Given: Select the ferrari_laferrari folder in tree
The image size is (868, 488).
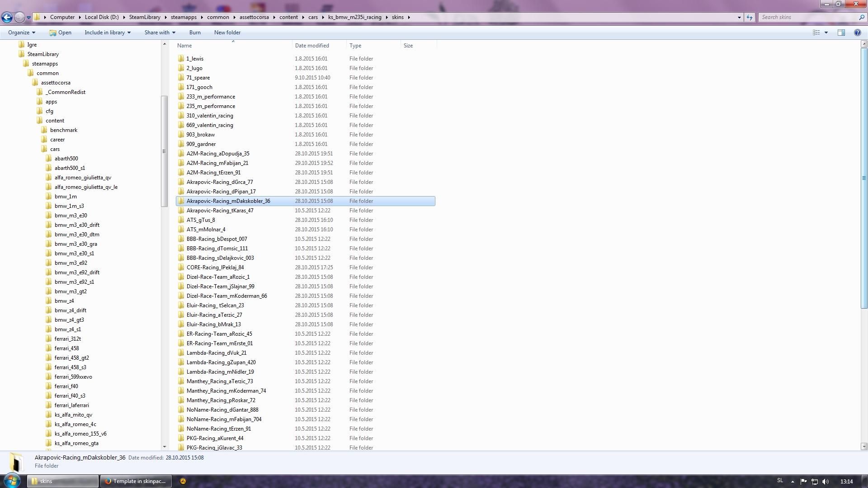Looking at the screenshot, I should tap(71, 405).
